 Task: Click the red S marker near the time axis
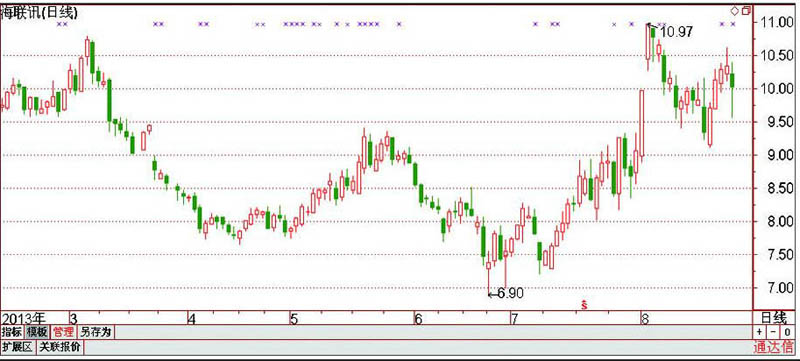point(584,305)
